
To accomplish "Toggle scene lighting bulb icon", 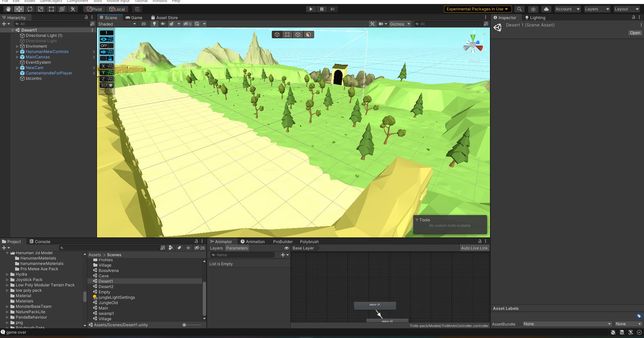I will point(154,24).
